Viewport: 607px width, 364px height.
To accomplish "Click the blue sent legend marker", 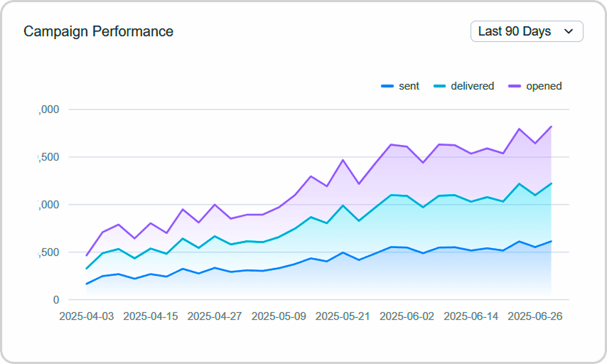I will point(387,86).
